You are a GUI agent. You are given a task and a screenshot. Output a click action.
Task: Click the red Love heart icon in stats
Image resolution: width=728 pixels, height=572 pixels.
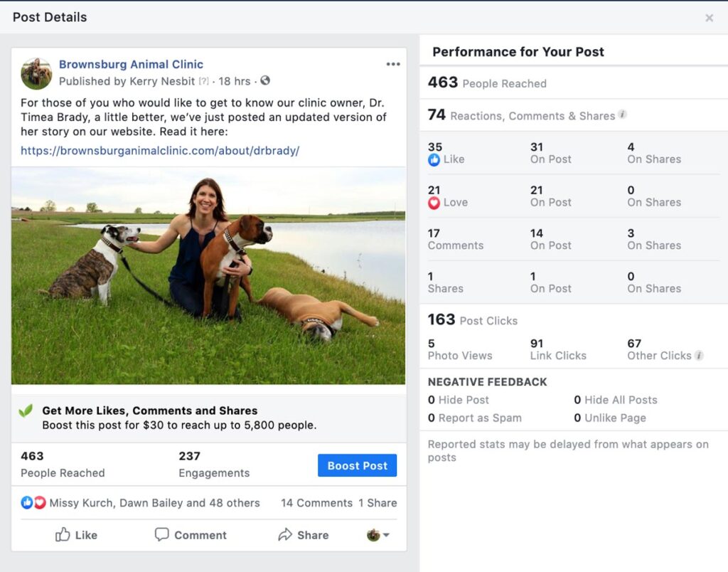pyautogui.click(x=434, y=203)
